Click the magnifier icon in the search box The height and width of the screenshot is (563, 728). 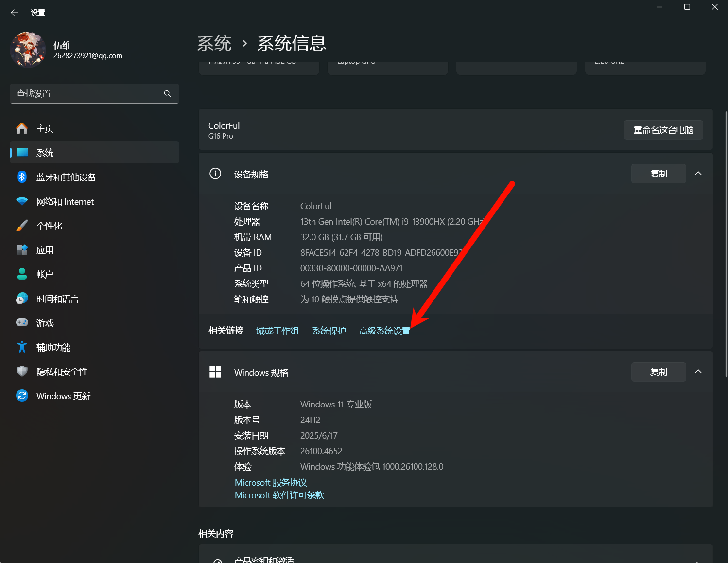click(167, 93)
